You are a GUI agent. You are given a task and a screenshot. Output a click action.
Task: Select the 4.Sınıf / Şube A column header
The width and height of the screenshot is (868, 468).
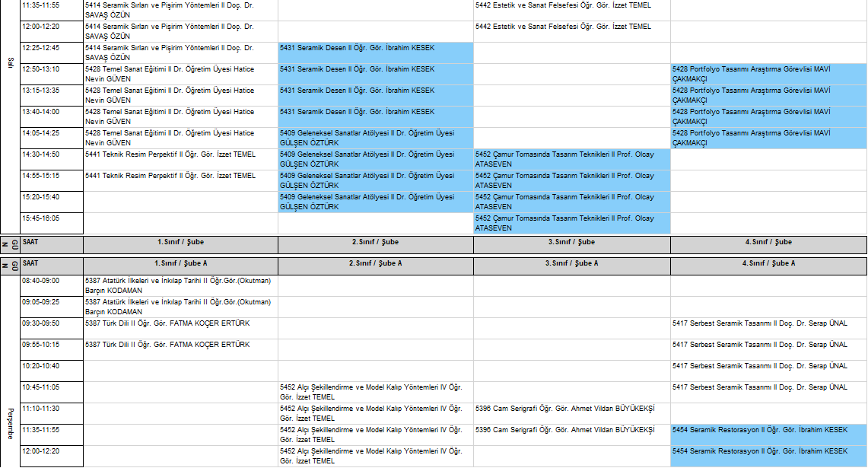point(768,263)
